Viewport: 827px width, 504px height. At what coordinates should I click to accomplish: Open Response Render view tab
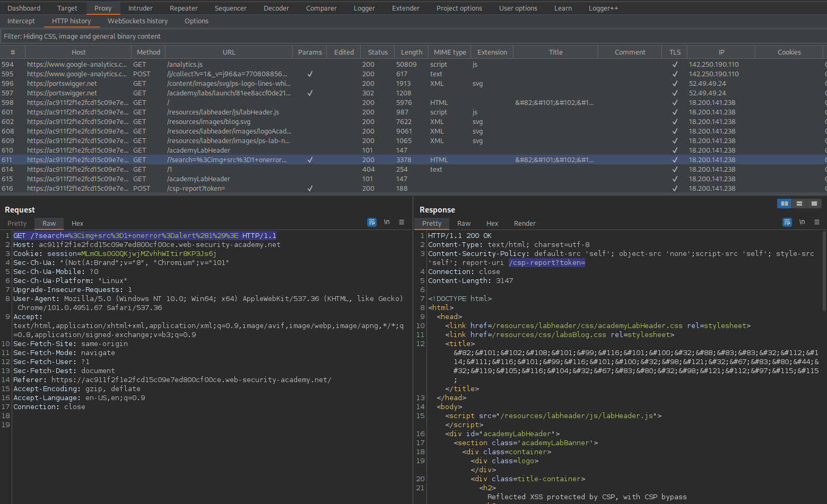point(525,223)
